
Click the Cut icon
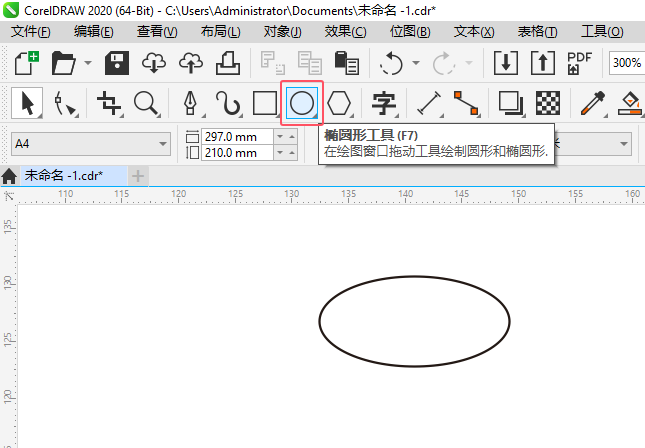click(x=272, y=63)
